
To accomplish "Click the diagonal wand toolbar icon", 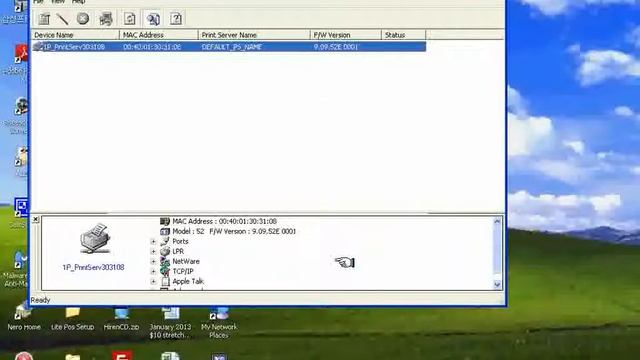I will click(62, 19).
